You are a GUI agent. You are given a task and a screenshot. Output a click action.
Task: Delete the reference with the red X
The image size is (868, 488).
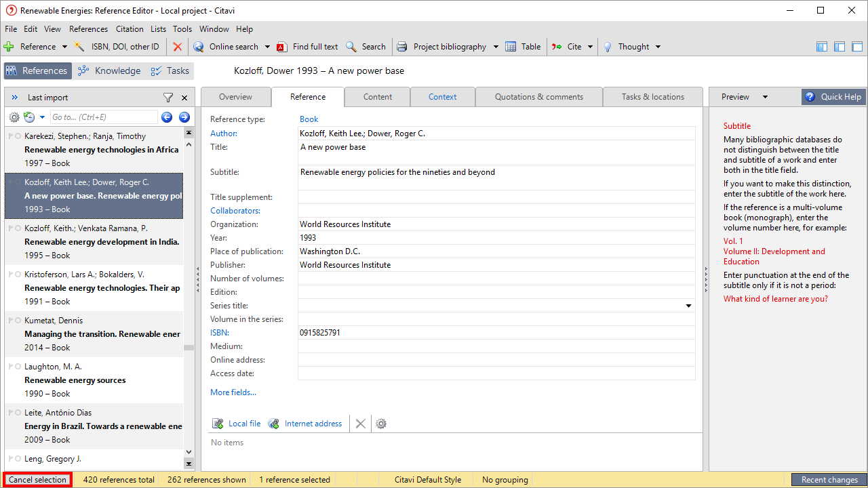(x=178, y=47)
